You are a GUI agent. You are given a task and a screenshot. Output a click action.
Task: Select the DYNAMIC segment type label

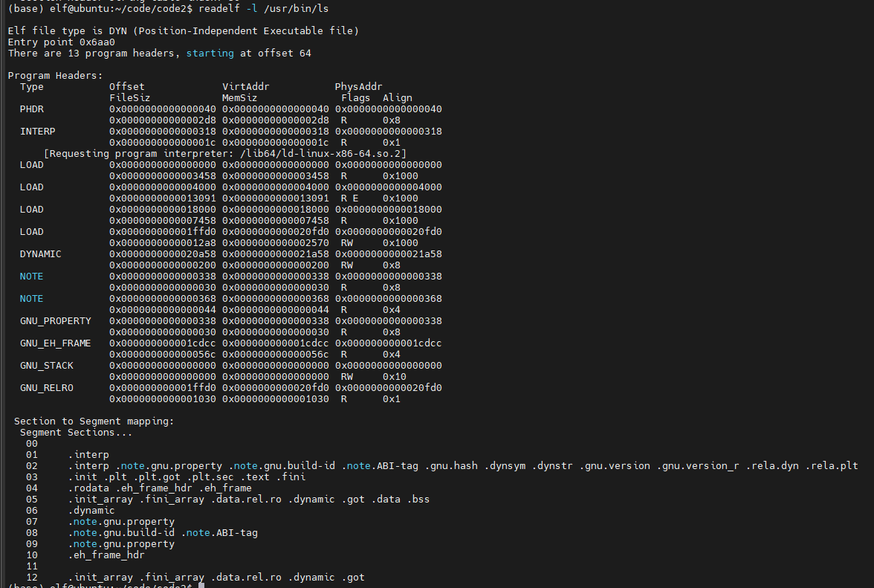(41, 254)
